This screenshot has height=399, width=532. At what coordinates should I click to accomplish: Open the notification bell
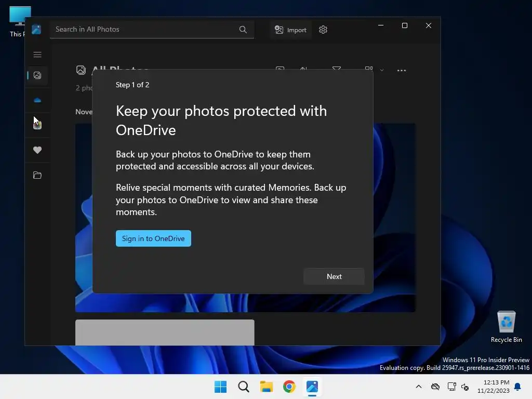(x=518, y=387)
